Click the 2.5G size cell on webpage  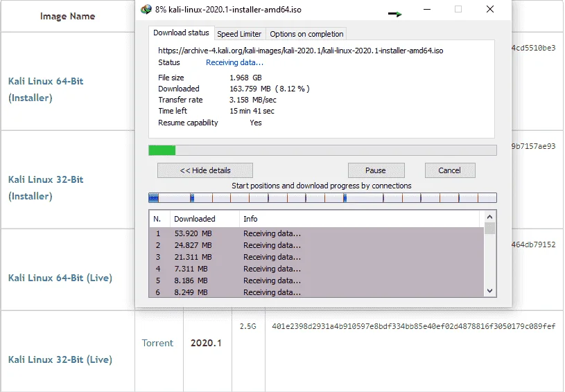tap(248, 326)
